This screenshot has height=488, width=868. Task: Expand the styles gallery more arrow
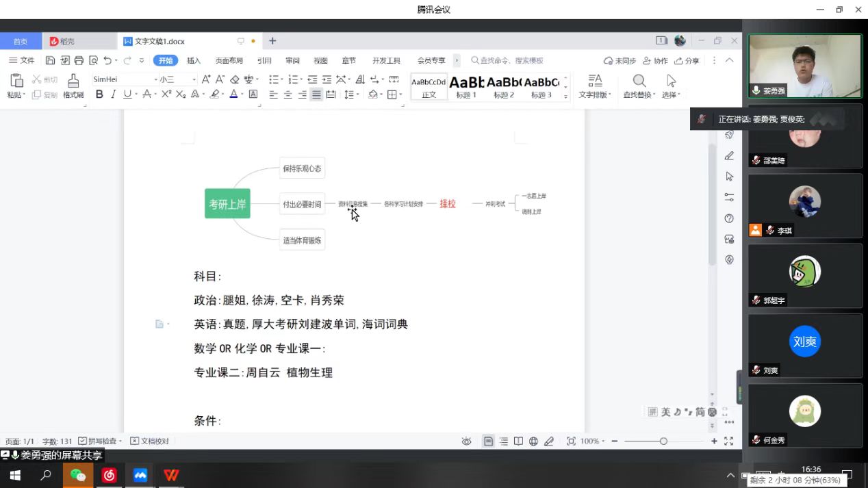coord(565,97)
